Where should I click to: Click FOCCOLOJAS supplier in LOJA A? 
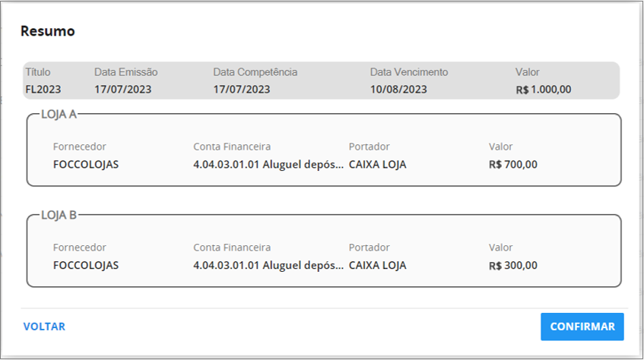point(86,165)
